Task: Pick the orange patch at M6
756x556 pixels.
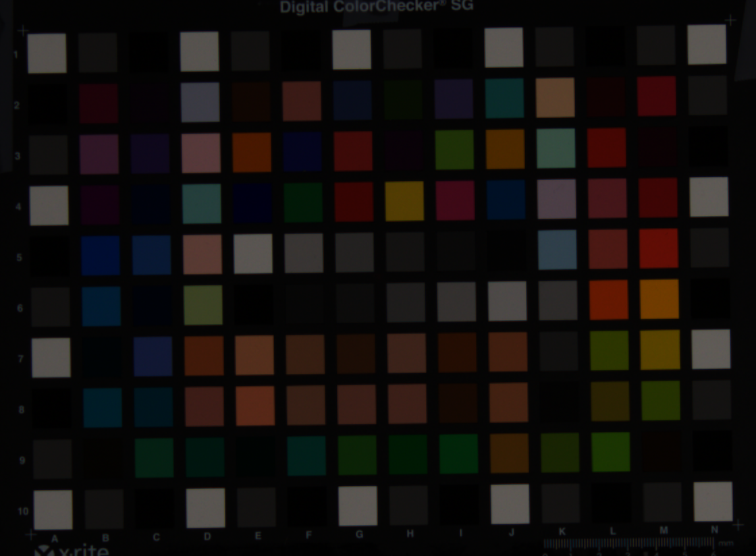Action: pos(659,299)
